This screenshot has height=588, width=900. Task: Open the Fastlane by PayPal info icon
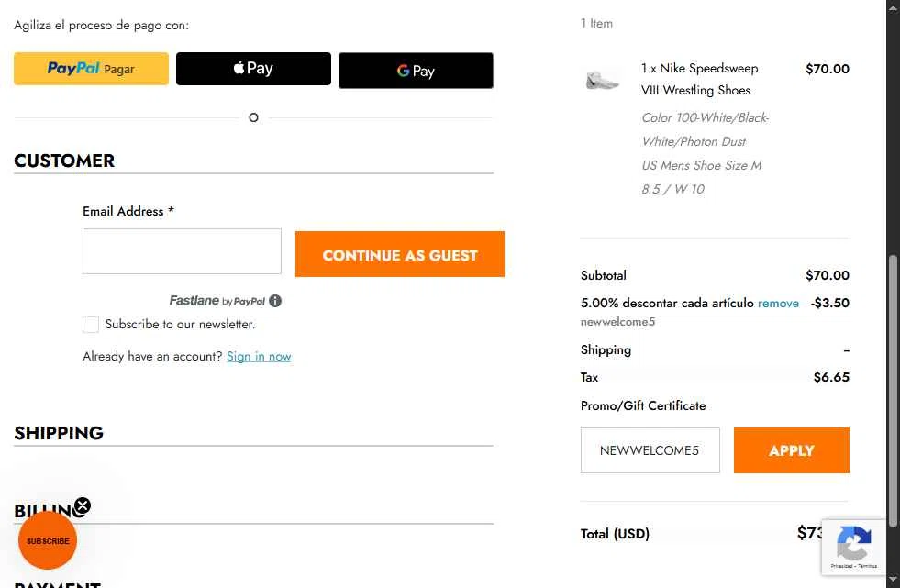275,301
